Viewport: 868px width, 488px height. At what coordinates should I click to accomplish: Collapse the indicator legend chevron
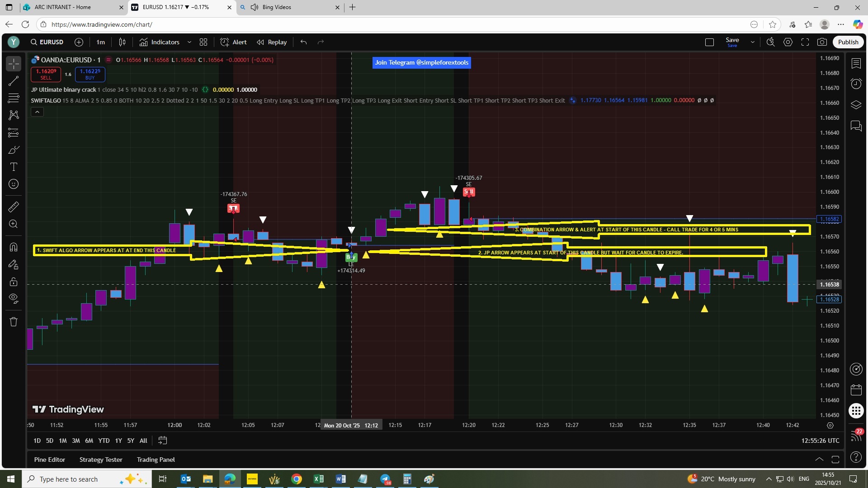(37, 112)
